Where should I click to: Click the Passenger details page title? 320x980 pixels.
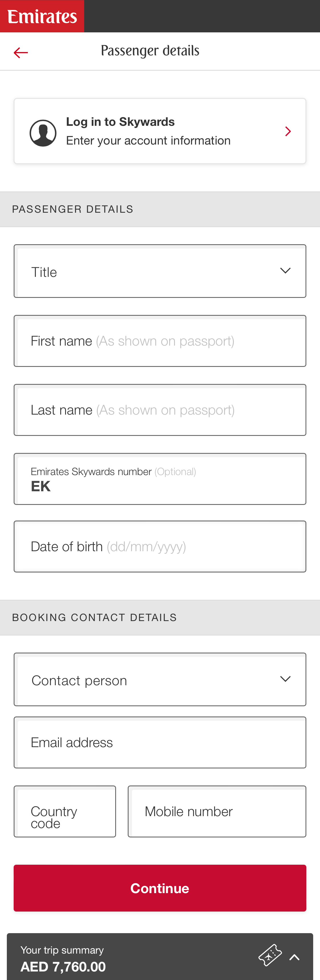pyautogui.click(x=150, y=51)
